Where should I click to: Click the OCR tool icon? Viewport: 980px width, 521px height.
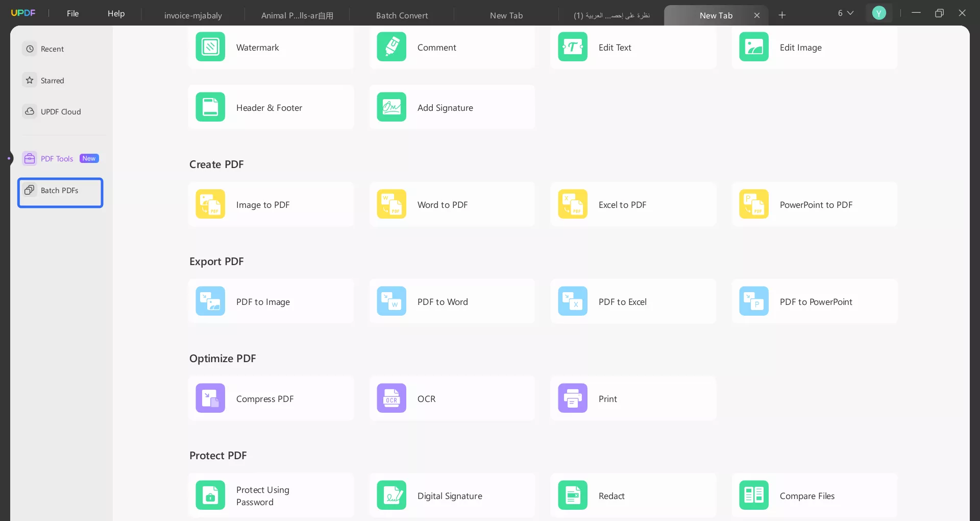[391, 398]
